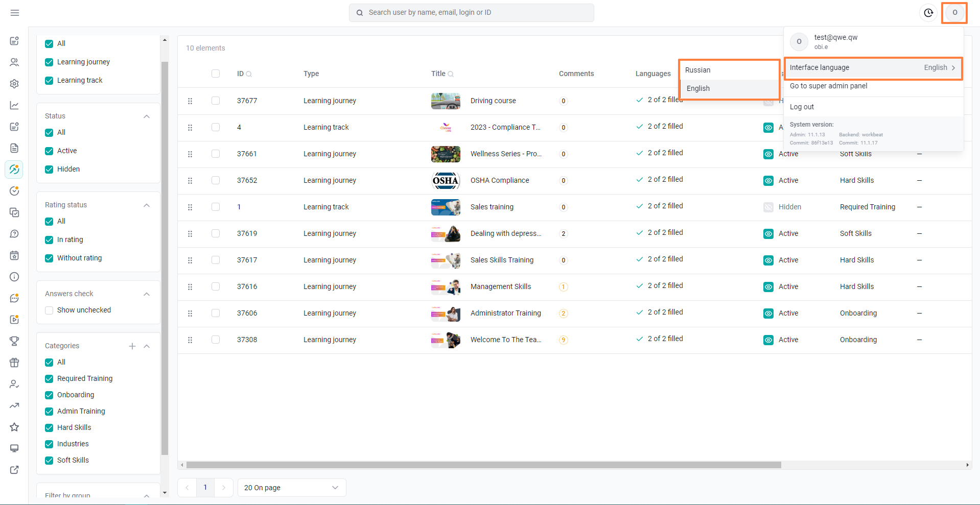
Task: Open the question bubble sidebar icon
Action: point(14,234)
